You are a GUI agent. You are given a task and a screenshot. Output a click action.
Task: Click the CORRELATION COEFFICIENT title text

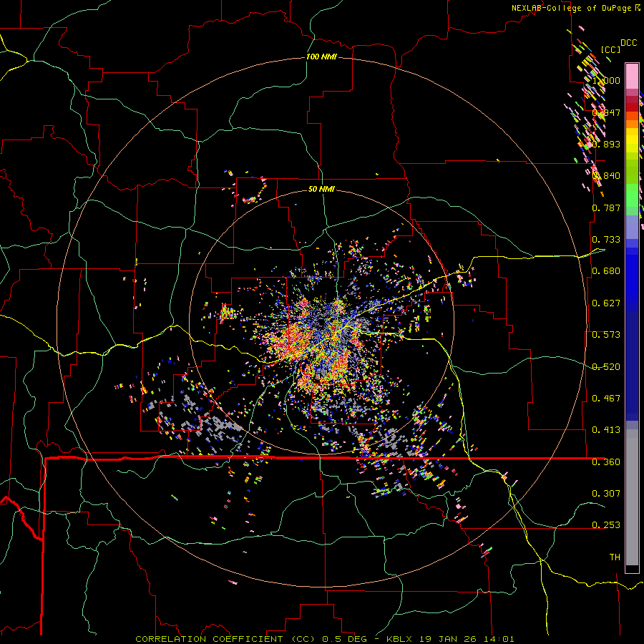(x=209, y=639)
